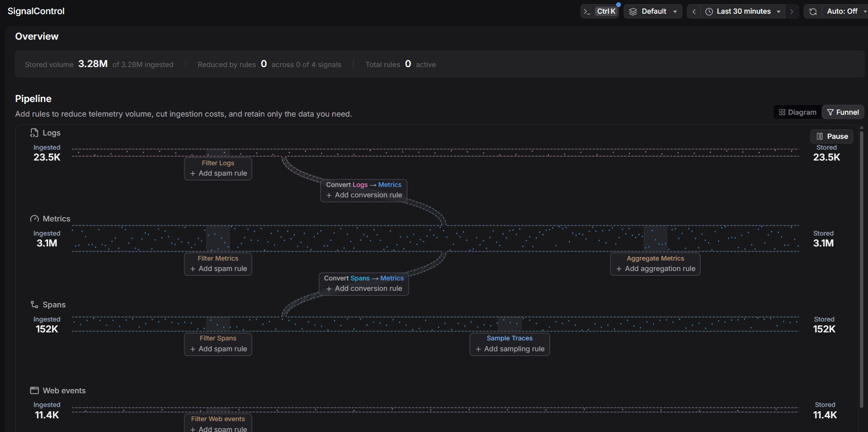The width and height of the screenshot is (868, 432).
Task: Switch to the Diagram view tab
Action: pyautogui.click(x=798, y=112)
